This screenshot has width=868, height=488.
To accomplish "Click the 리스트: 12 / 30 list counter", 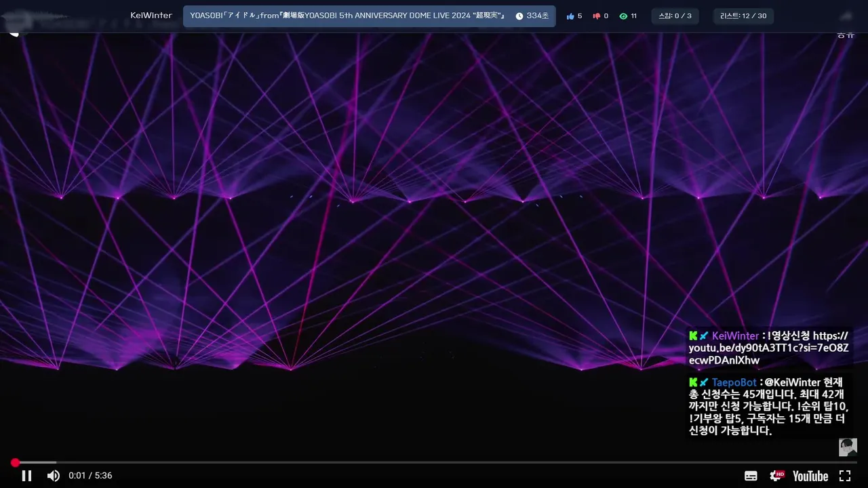I will coord(743,16).
